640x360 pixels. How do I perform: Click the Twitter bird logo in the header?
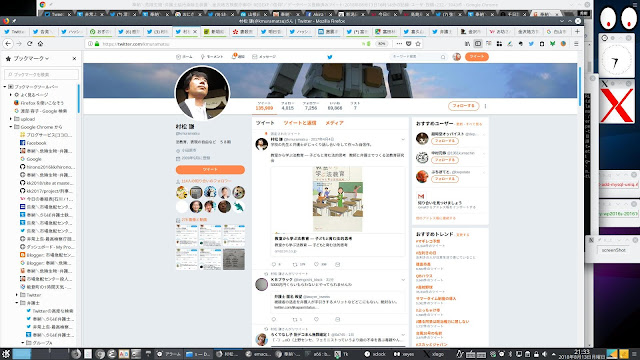pos(330,57)
